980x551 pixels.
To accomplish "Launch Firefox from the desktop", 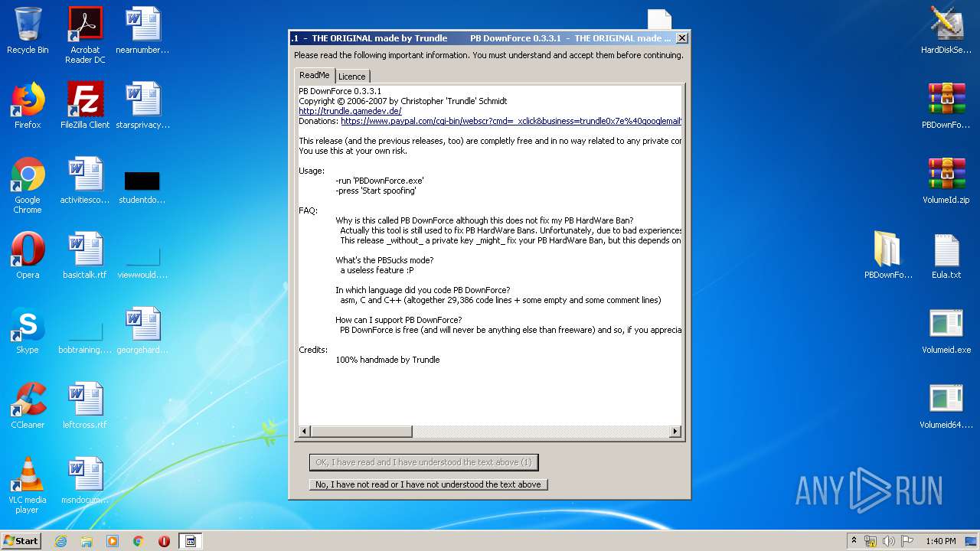I will (x=28, y=106).
